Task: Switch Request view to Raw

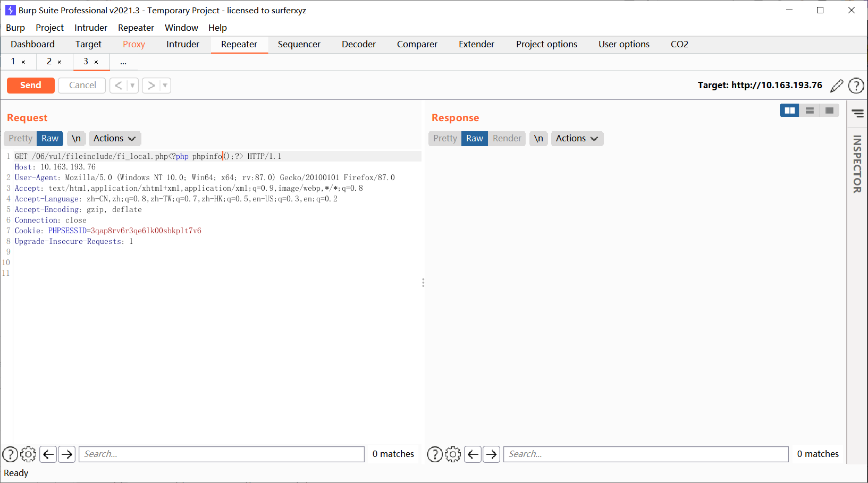Action: (x=50, y=139)
